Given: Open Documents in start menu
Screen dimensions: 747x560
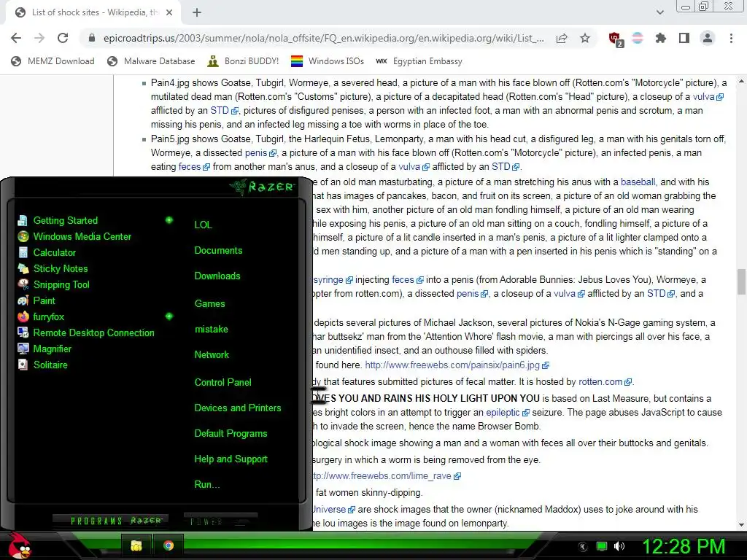Looking at the screenshot, I should [218, 251].
